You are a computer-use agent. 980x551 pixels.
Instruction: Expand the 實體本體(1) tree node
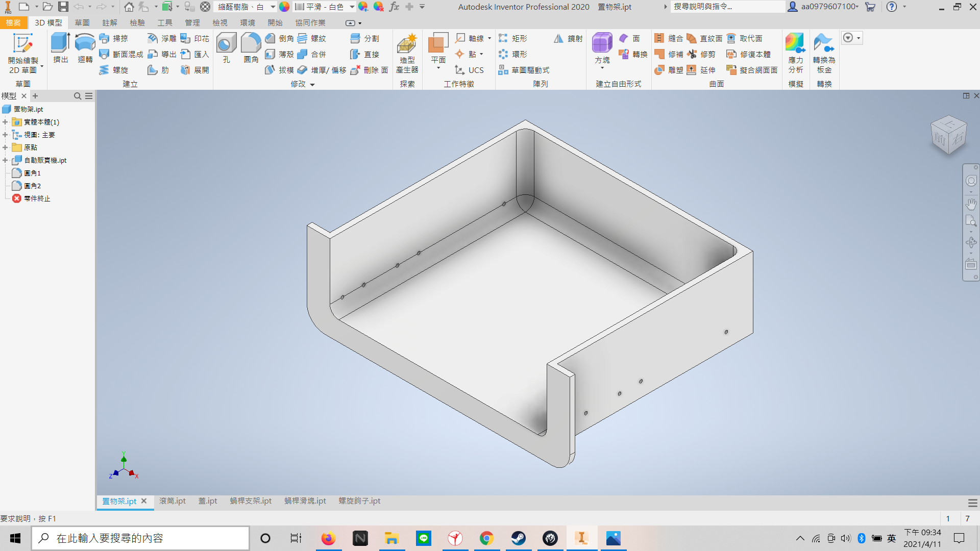[5, 122]
